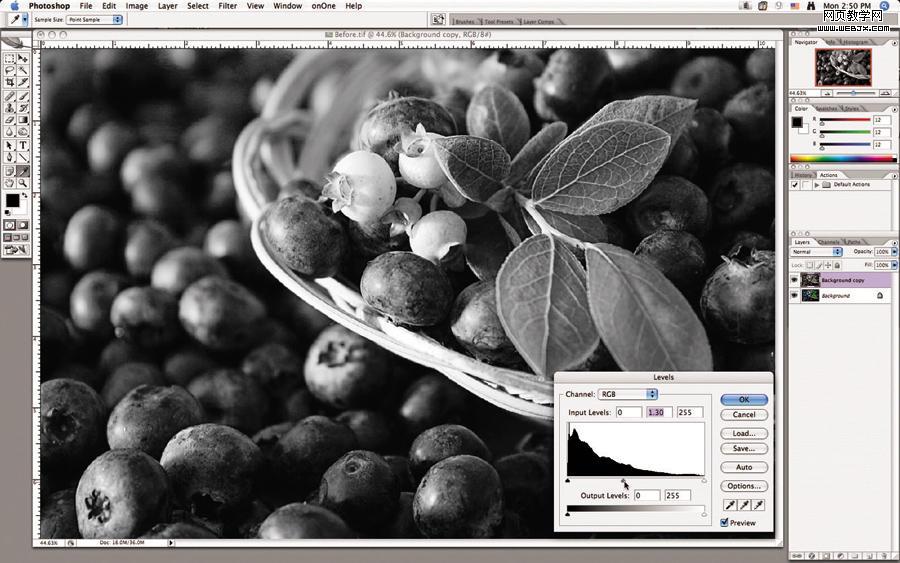The height and width of the screenshot is (563, 900).
Task: Select the Gradient tool
Action: pyautogui.click(x=22, y=119)
